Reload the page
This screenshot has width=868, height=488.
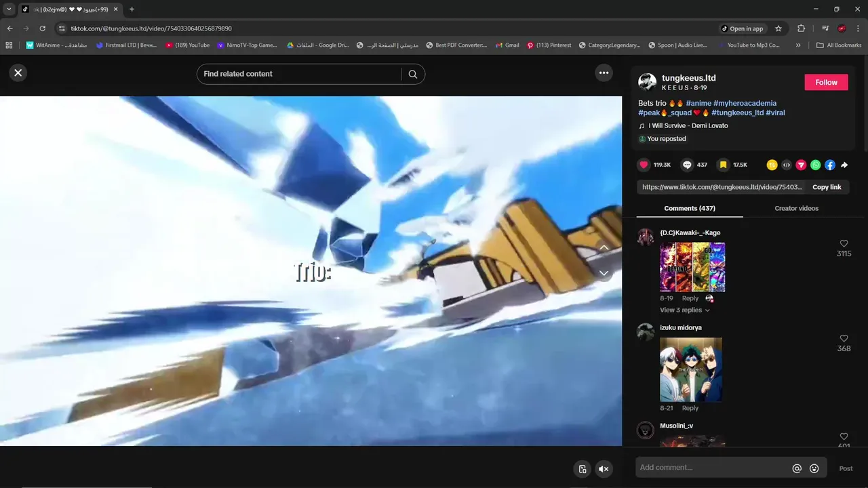pyautogui.click(x=42, y=28)
